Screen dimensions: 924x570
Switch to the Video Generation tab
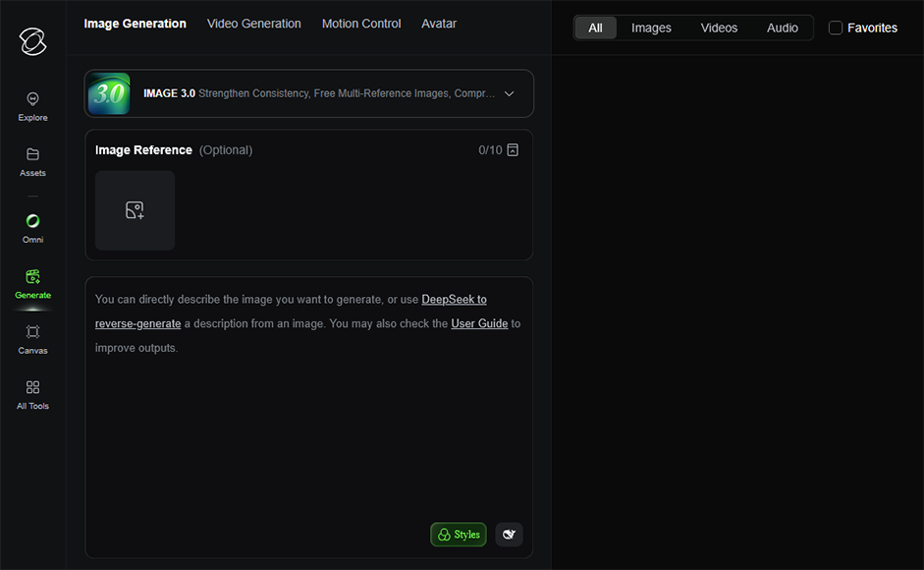(254, 24)
